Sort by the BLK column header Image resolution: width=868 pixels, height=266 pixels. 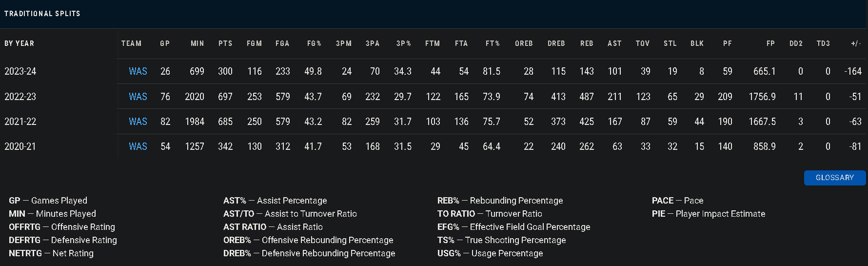[x=697, y=43]
